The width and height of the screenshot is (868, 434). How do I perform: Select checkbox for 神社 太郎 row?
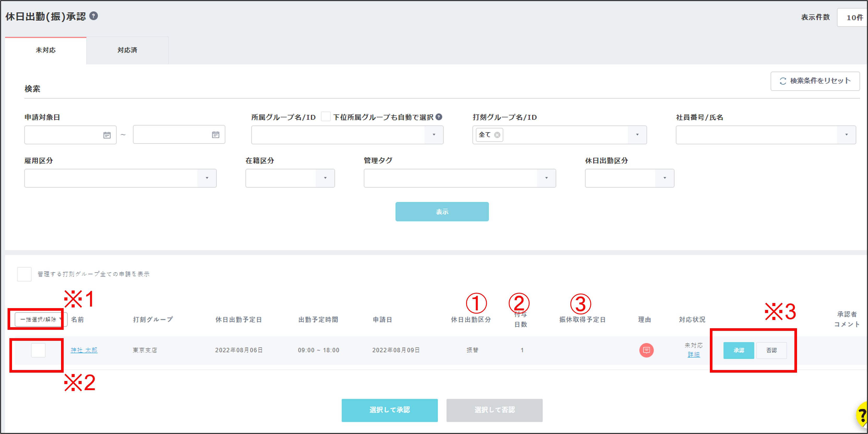coord(38,350)
